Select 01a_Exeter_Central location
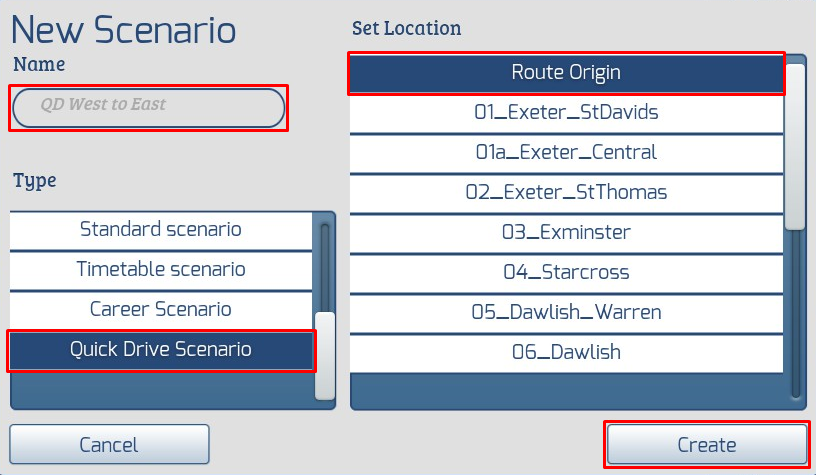The height and width of the screenshot is (475, 816). point(565,153)
